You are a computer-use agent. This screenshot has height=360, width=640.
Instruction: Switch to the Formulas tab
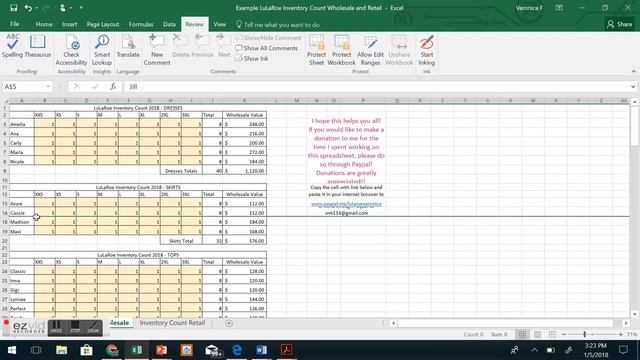(141, 24)
